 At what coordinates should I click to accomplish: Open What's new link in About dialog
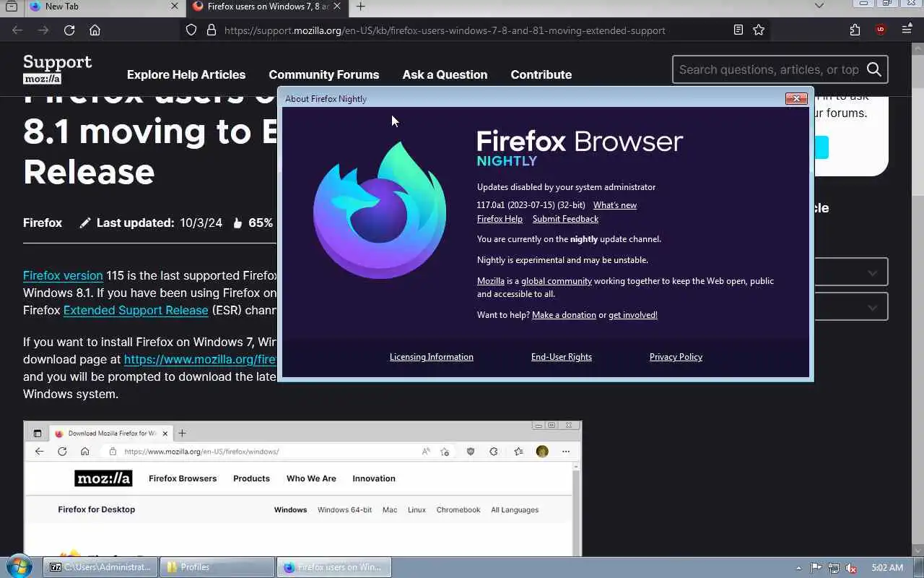615,205
